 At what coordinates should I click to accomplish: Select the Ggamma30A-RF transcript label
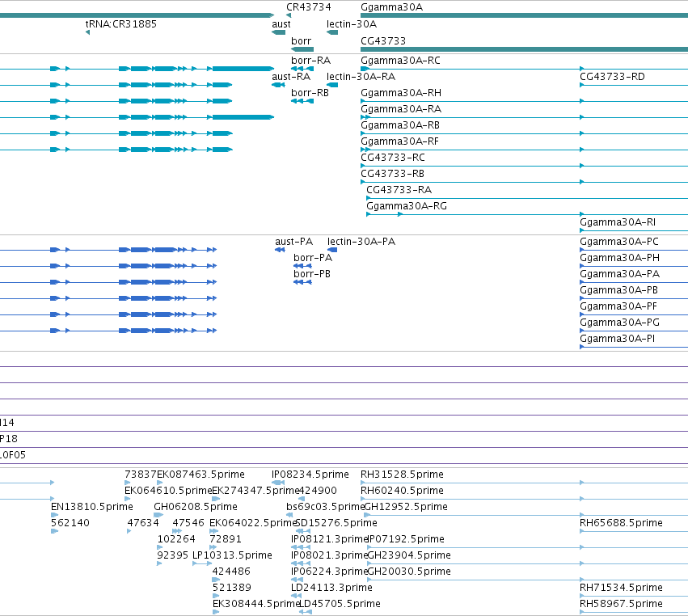[399, 141]
